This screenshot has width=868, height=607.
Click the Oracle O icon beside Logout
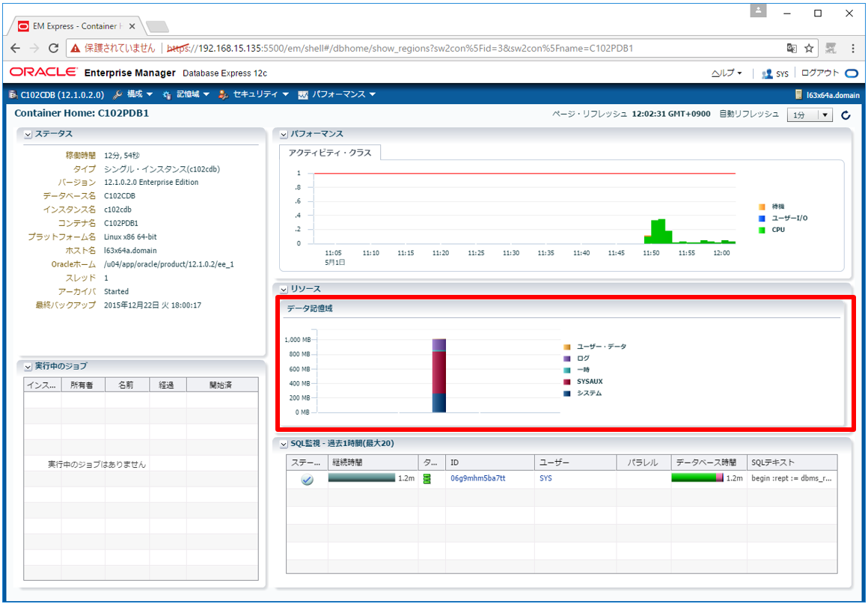click(x=852, y=73)
